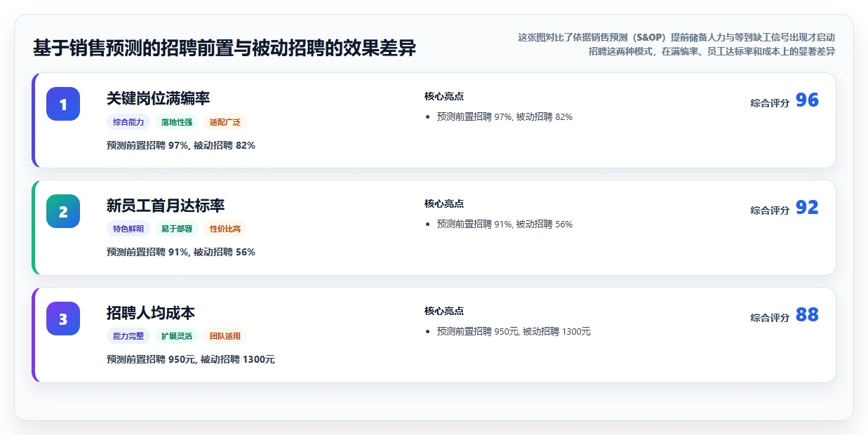This screenshot has height=435, width=868.
Task: Click the score value 92
Action: click(807, 208)
